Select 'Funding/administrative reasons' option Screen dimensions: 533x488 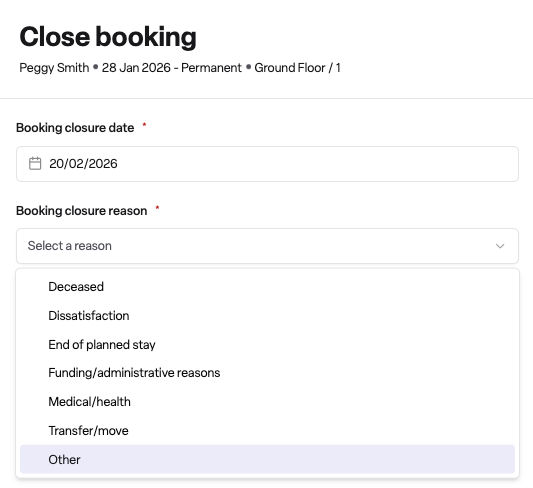click(267, 373)
